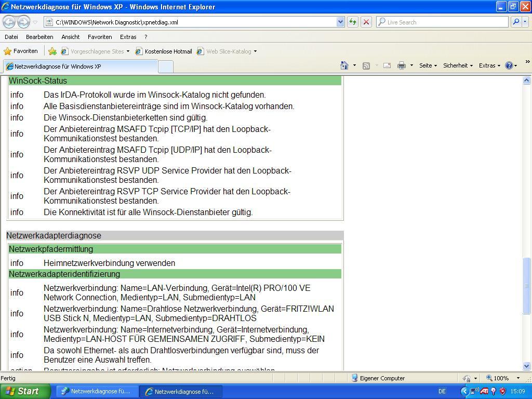The width and height of the screenshot is (532, 399).
Task: Click the FRITZ!WLAN USB Stick N entry
Action: pos(189,313)
